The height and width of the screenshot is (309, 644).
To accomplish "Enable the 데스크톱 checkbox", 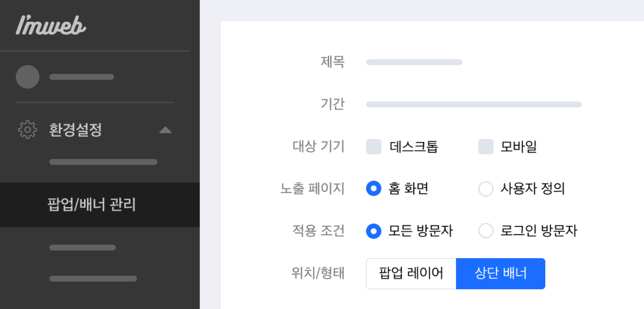I will [x=374, y=147].
